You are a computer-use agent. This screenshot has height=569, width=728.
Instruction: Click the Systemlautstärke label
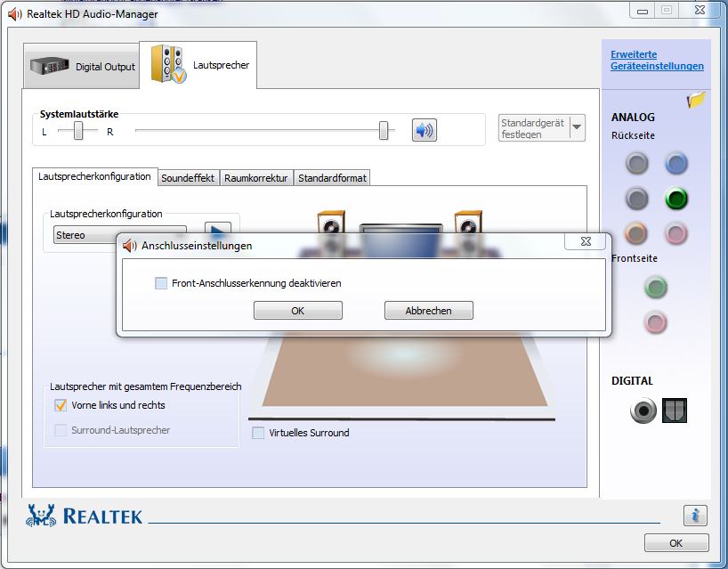point(79,114)
